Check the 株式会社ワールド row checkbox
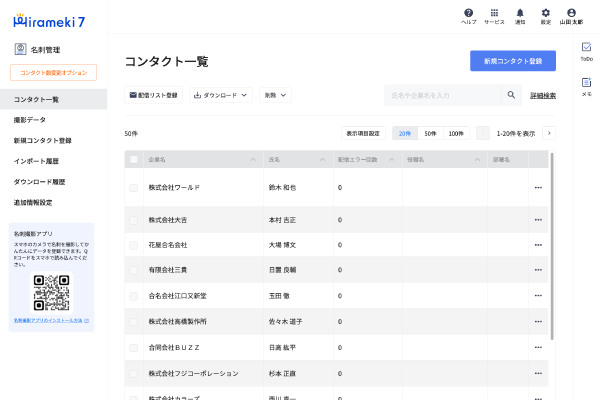The height and width of the screenshot is (400, 600). click(134, 188)
